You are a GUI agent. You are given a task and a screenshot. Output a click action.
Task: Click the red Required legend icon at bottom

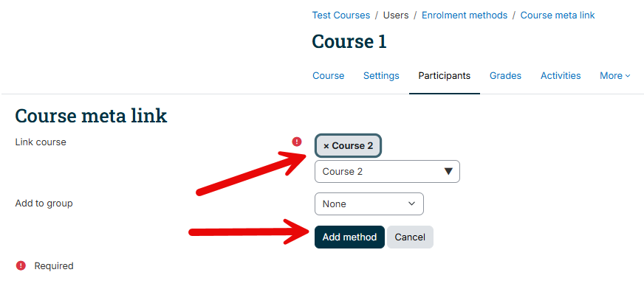coord(21,265)
